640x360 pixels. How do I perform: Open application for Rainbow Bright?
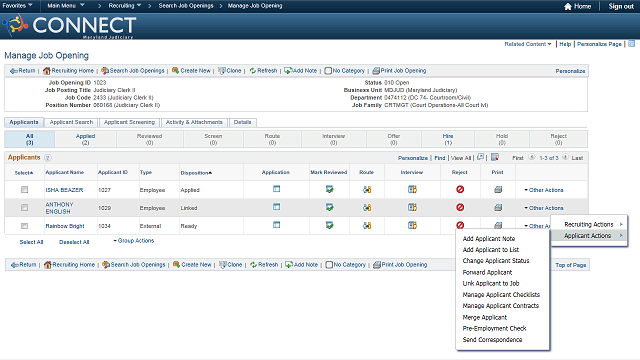click(276, 225)
